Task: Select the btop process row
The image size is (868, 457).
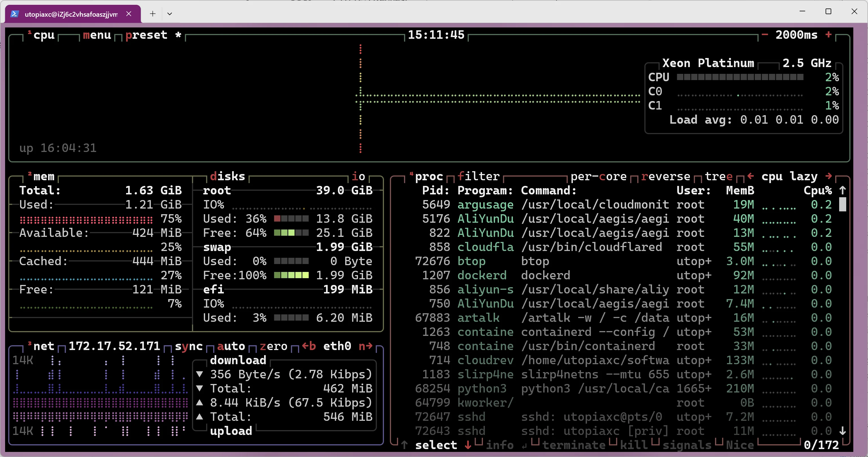Action: tap(623, 261)
